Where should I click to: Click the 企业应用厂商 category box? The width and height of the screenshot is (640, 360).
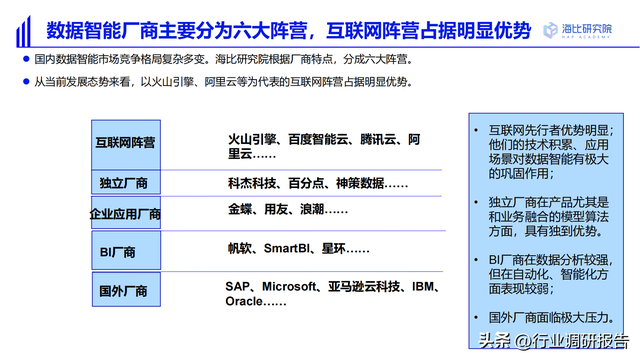tap(126, 213)
